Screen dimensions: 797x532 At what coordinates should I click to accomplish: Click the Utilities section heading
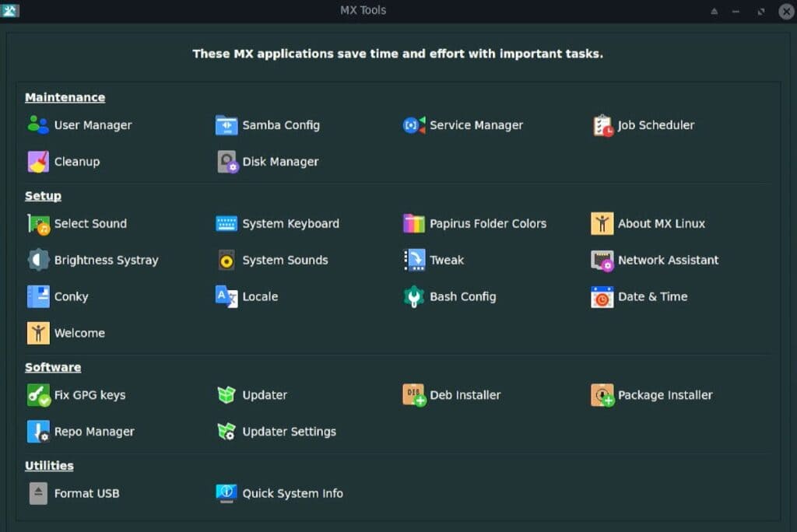[49, 466]
